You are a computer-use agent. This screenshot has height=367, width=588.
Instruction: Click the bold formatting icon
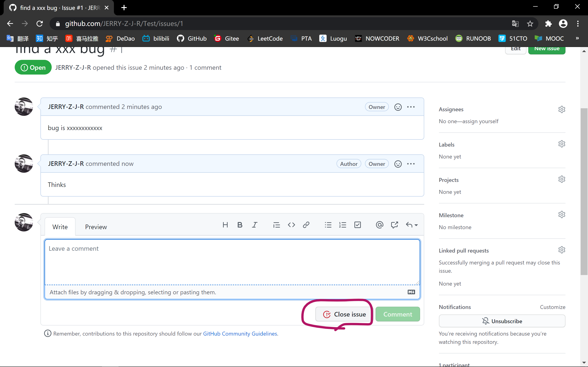pos(240,225)
